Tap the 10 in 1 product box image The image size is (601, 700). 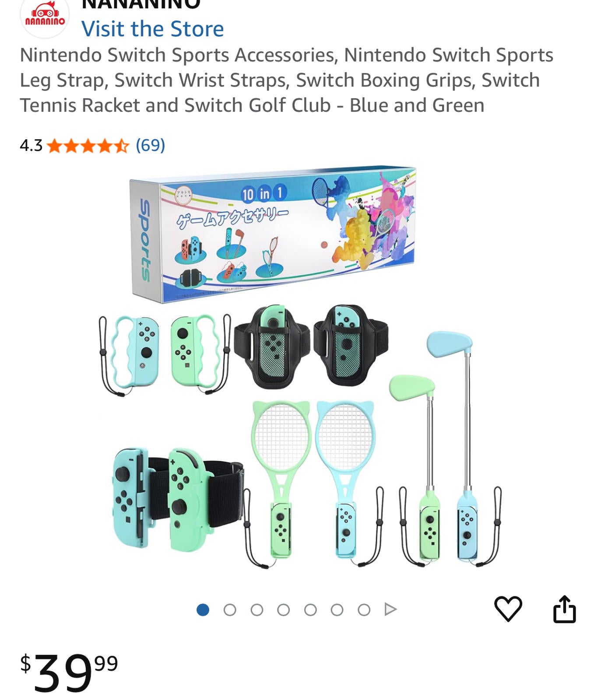[273, 234]
